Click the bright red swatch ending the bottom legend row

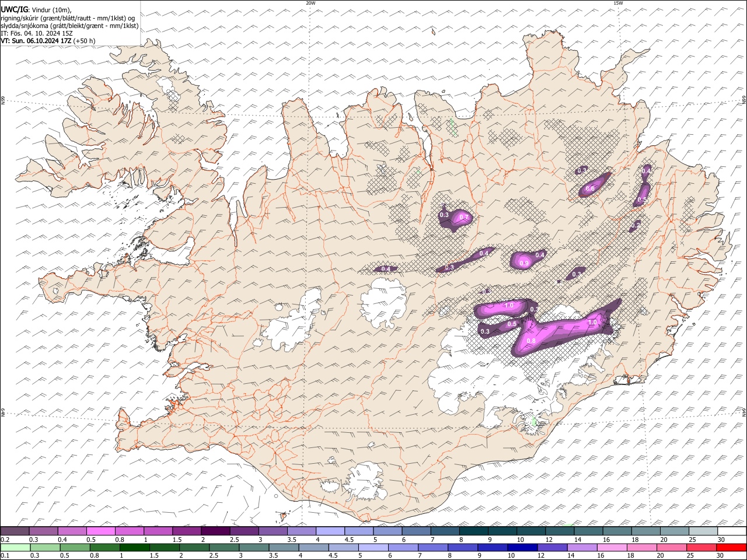pyautogui.click(x=731, y=548)
